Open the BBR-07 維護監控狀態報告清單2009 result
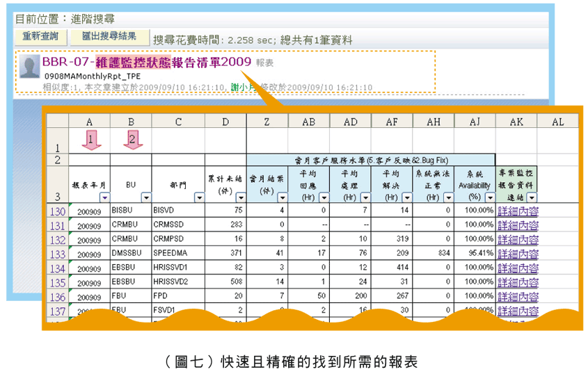The height and width of the screenshot is (374, 588). coord(146,62)
